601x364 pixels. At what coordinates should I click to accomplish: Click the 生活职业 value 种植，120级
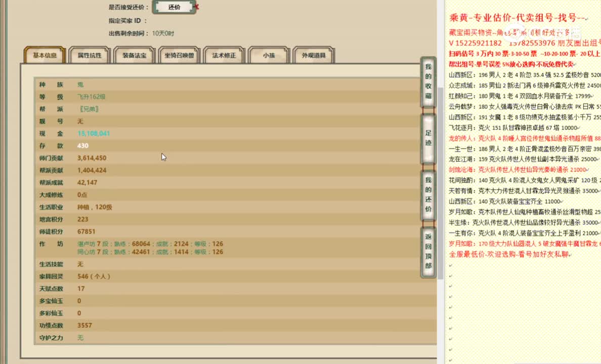(95, 207)
